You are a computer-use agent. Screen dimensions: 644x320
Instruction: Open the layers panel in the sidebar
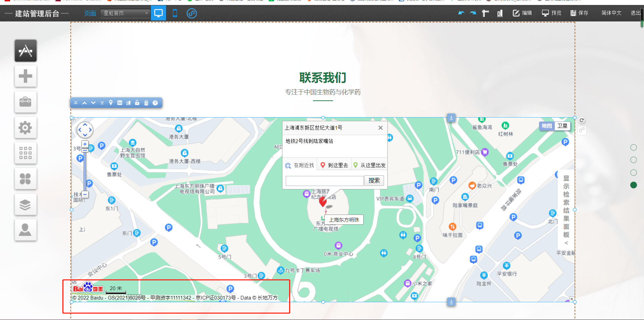pos(25,204)
